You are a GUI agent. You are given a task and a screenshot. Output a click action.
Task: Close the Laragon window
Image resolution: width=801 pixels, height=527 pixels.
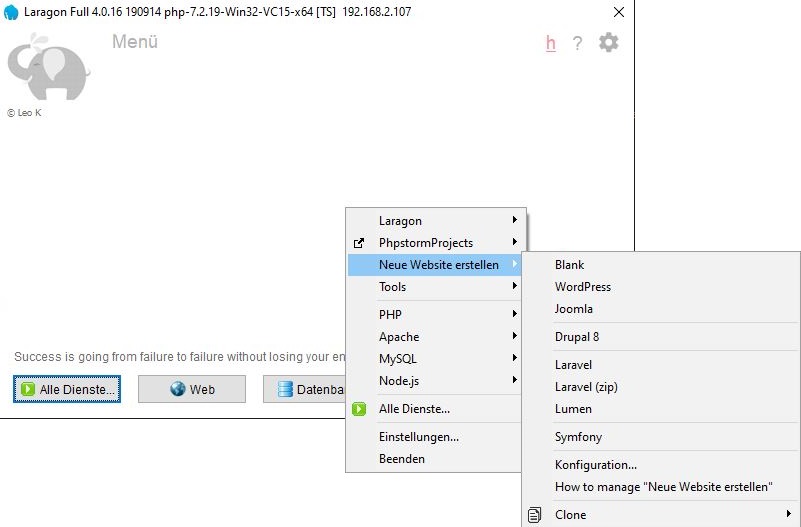(x=619, y=12)
